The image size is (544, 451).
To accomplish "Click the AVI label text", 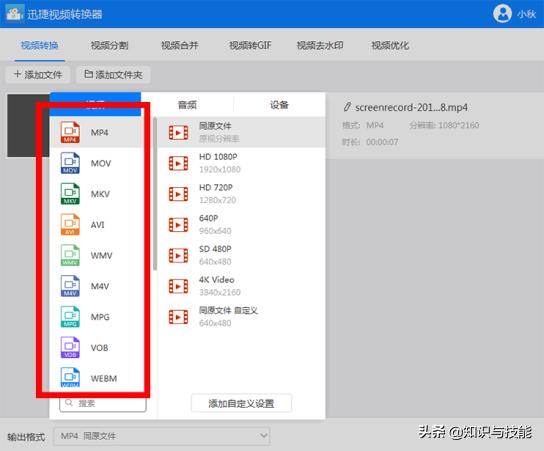I will click(x=97, y=225).
